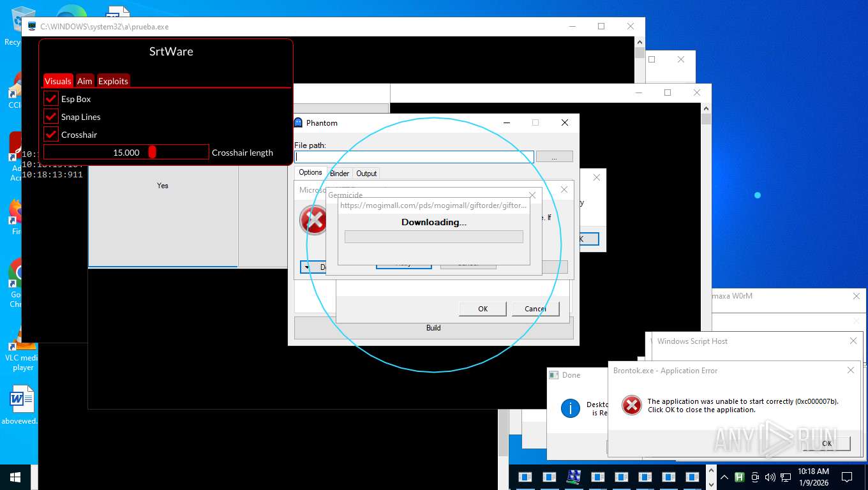Open the 10:18 AM clock calendar

[x=813, y=477]
